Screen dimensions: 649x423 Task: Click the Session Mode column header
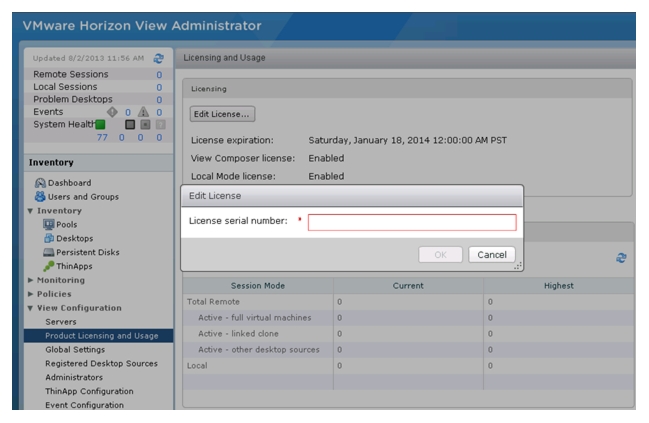[258, 286]
